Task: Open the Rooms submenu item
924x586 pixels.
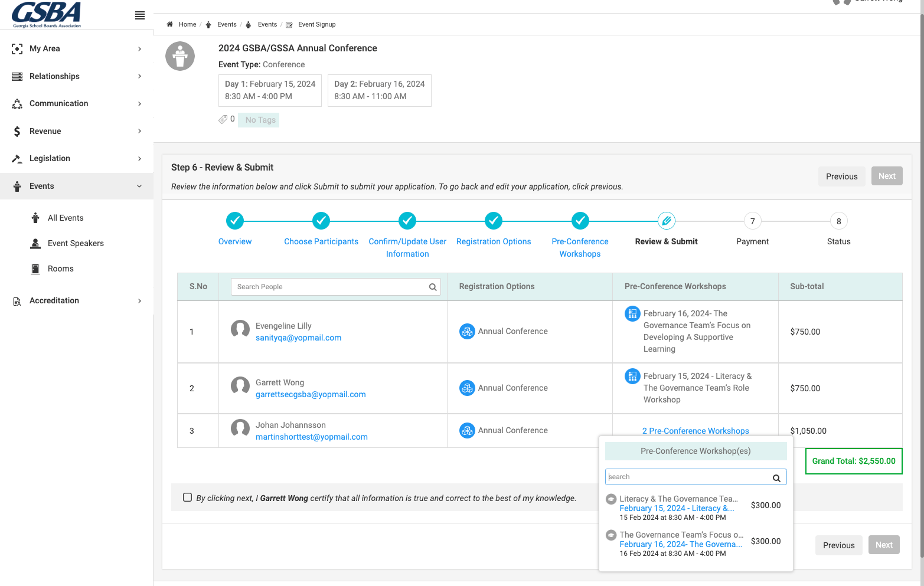Action: (x=61, y=269)
